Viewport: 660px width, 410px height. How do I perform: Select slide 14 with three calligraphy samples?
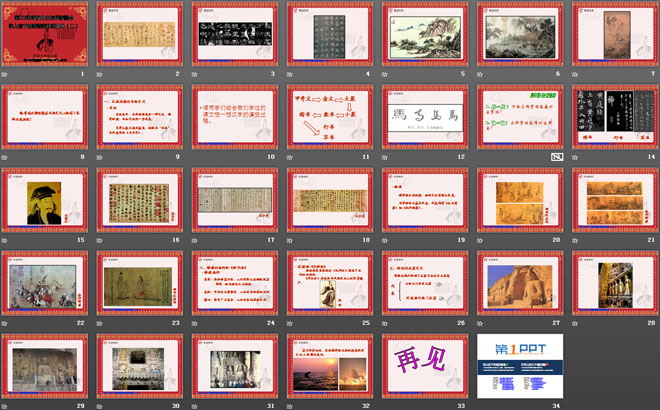615,117
